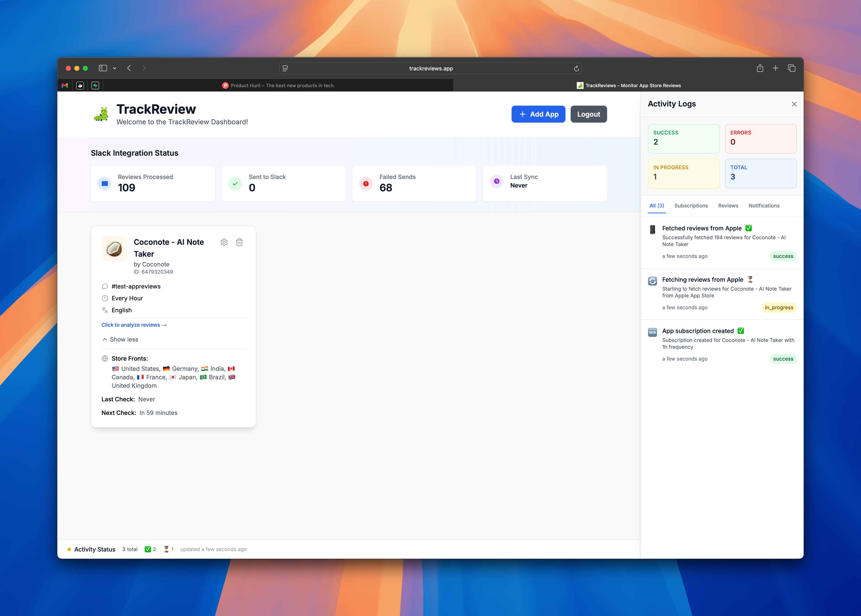Screen dimensions: 861x616
Task: Go forward in browser history
Action: pos(144,68)
